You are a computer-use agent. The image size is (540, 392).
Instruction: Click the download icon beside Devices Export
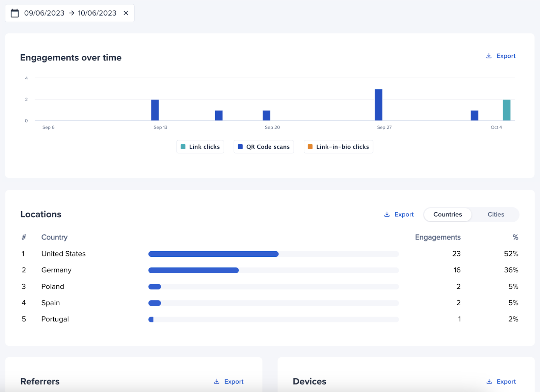click(x=489, y=381)
